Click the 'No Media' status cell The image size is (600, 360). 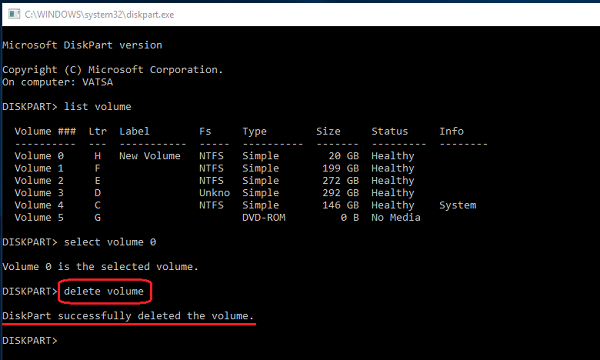pos(396,218)
